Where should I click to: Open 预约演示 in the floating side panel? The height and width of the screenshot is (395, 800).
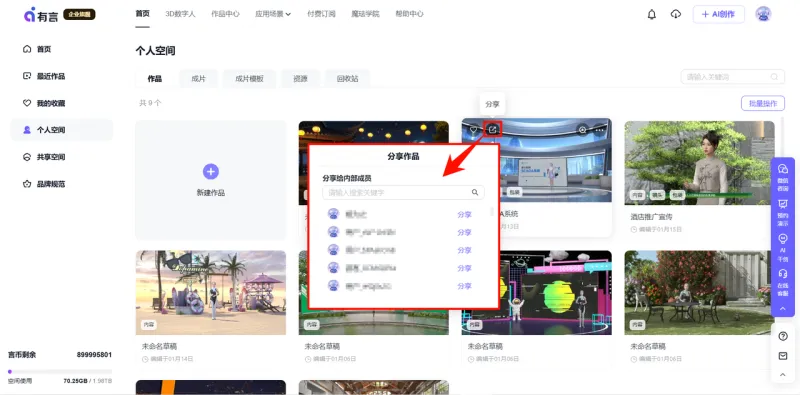click(783, 213)
